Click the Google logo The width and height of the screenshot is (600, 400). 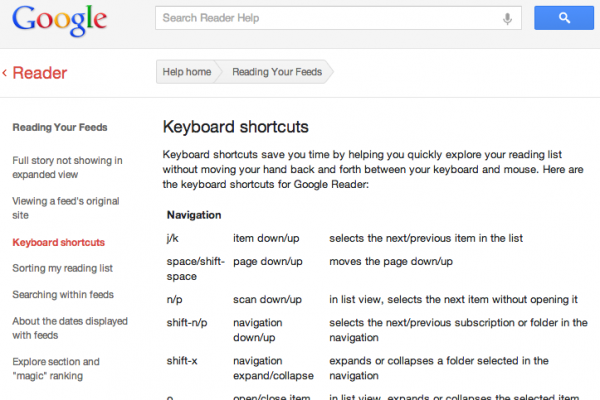click(x=59, y=21)
